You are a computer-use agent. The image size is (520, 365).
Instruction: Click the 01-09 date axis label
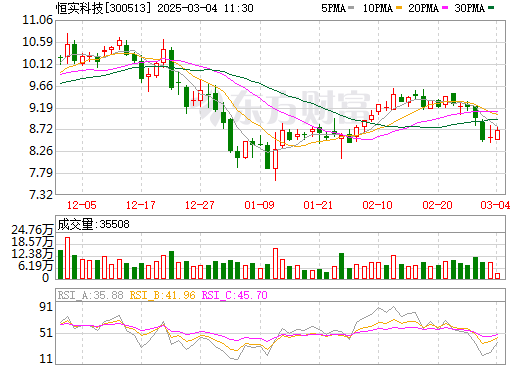coord(259,205)
